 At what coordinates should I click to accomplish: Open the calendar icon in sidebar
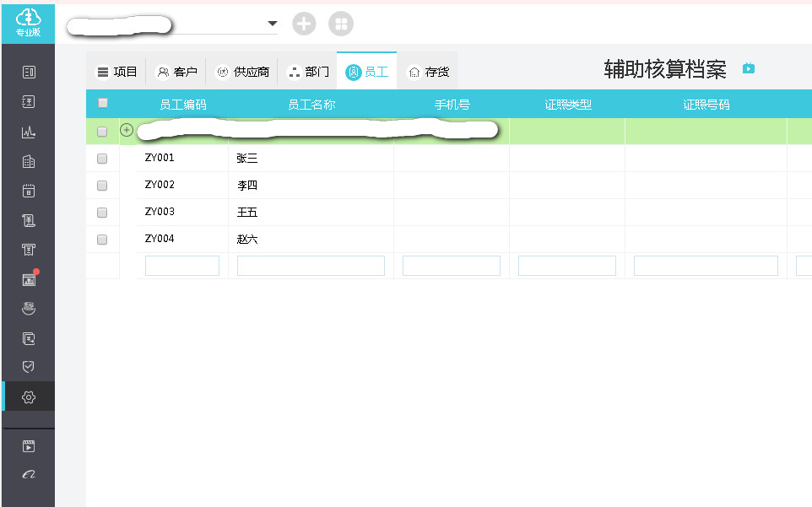click(x=29, y=191)
